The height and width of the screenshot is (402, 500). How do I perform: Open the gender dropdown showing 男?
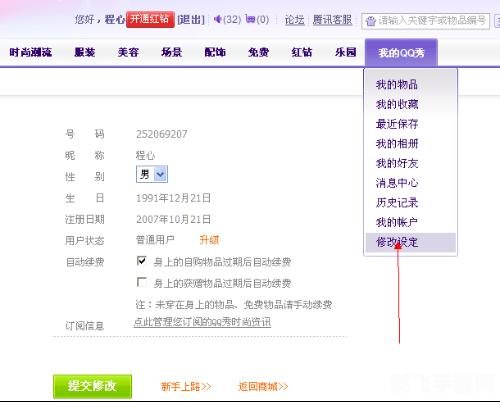coord(152,174)
